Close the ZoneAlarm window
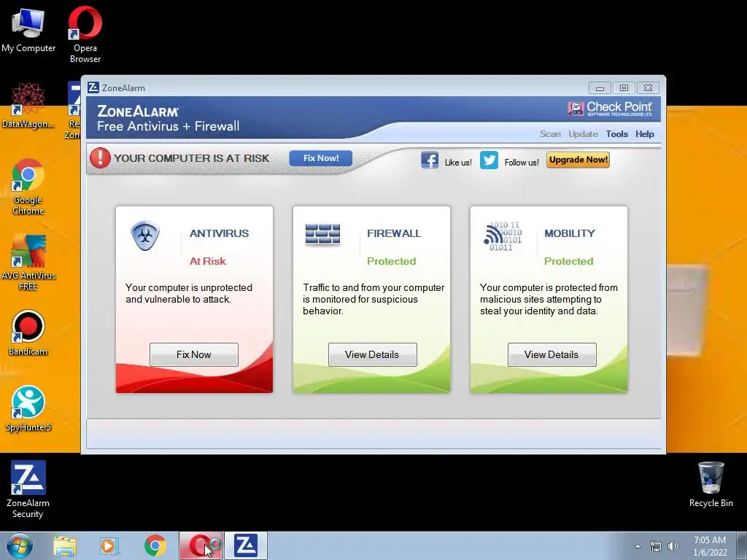This screenshot has height=560, width=747. click(x=648, y=88)
